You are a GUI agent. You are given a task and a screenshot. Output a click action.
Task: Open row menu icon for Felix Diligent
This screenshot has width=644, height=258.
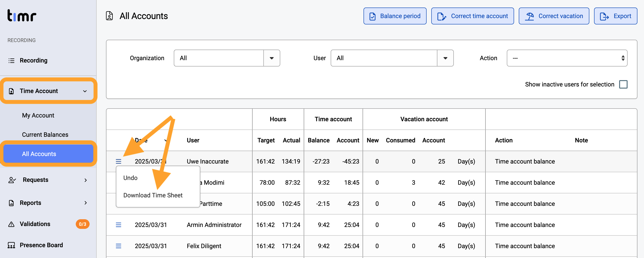click(118, 246)
